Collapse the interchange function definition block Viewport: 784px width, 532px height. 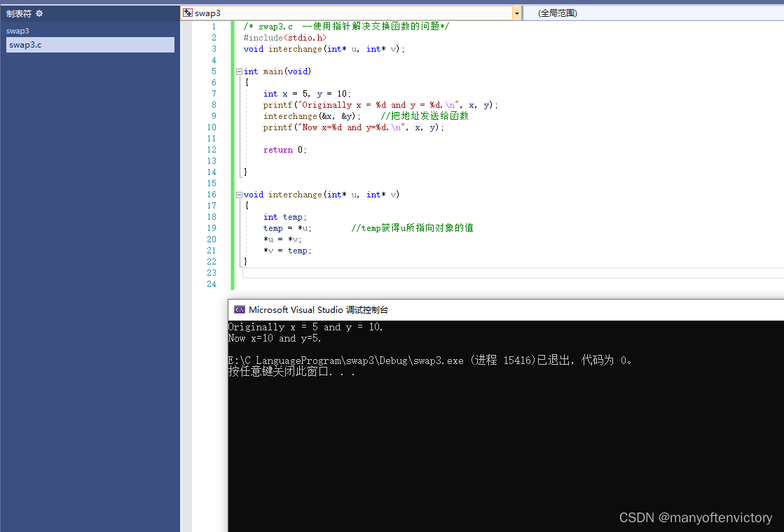coord(239,195)
